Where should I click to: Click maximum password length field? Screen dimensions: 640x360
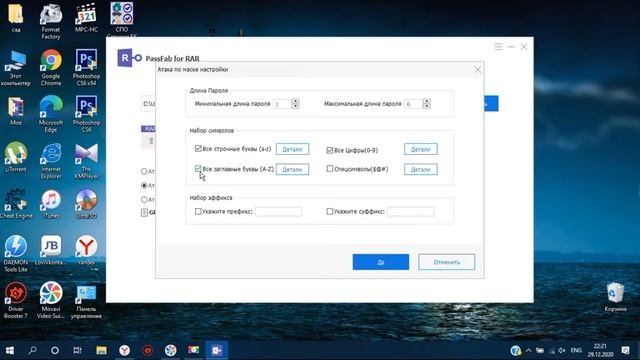tap(413, 104)
